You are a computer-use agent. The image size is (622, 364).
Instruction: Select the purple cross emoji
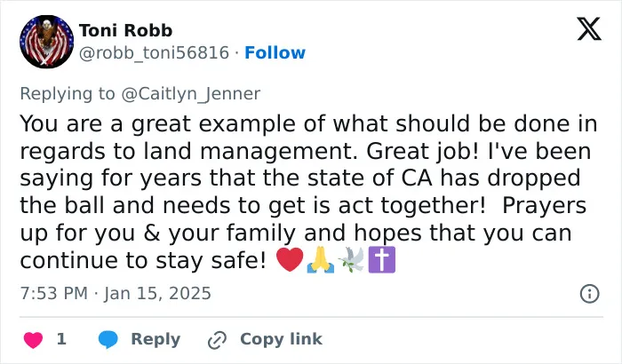tap(381, 259)
